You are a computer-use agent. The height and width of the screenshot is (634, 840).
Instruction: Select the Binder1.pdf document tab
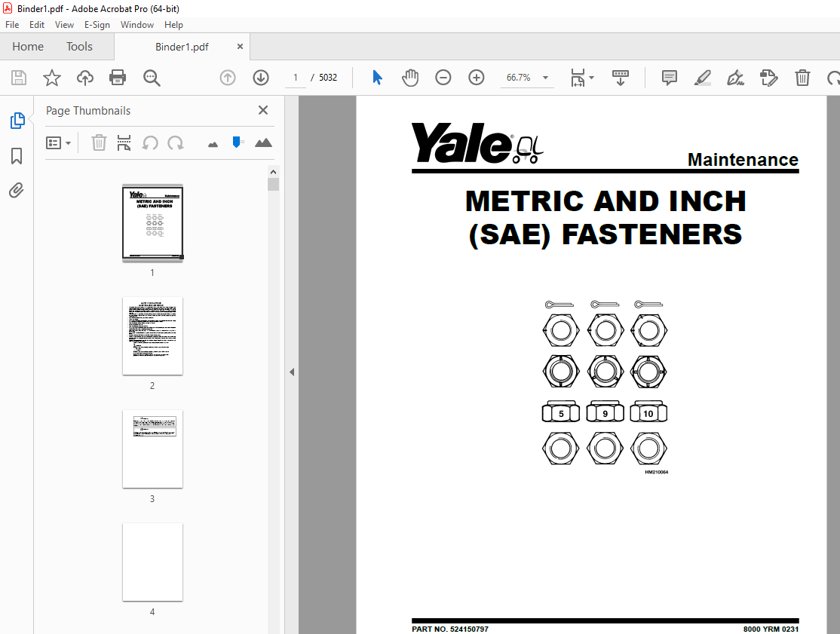click(x=182, y=47)
